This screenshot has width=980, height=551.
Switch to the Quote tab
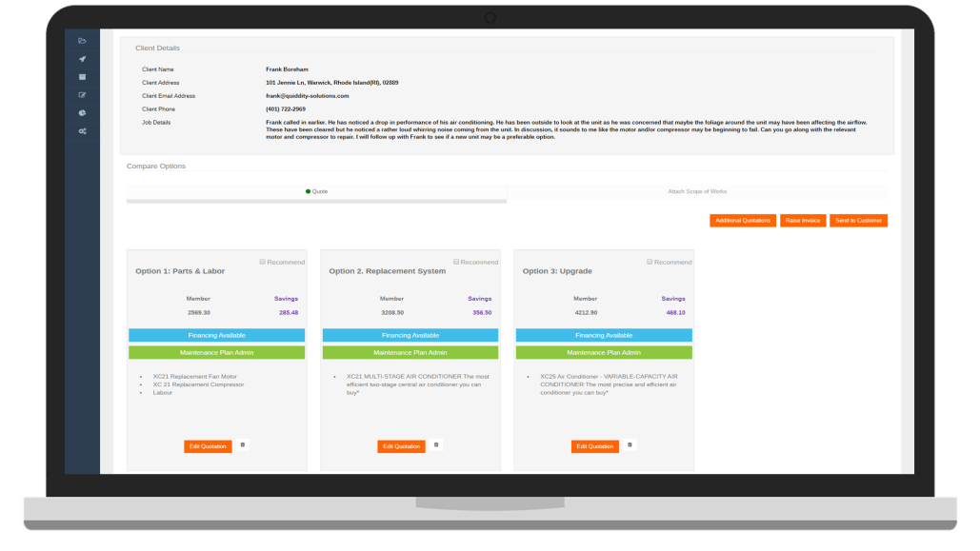[x=316, y=191]
